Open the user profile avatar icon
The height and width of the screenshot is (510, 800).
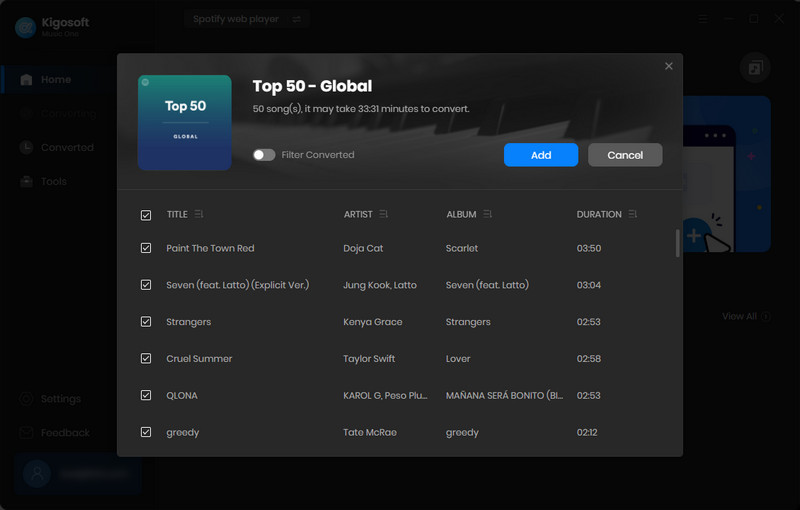[x=37, y=474]
